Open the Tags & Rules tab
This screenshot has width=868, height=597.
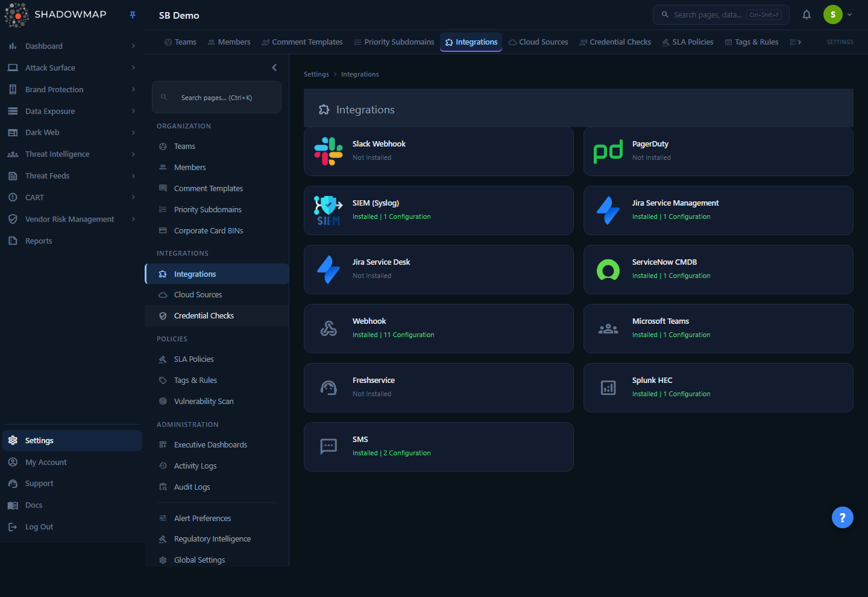[752, 42]
